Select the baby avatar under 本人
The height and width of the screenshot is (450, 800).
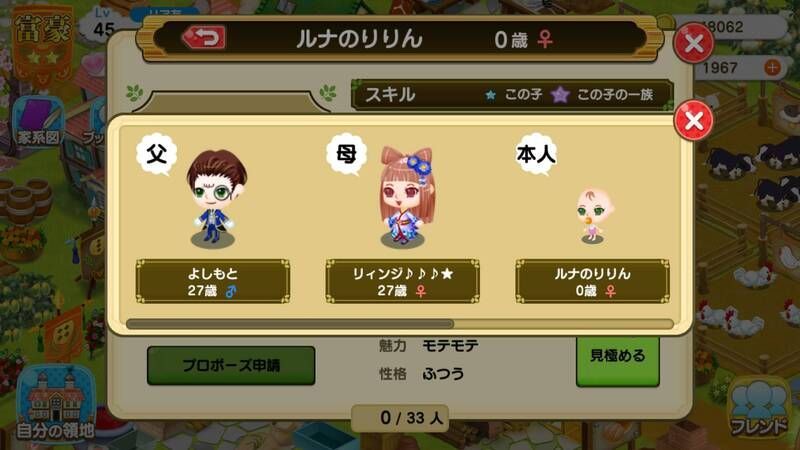[x=593, y=215]
